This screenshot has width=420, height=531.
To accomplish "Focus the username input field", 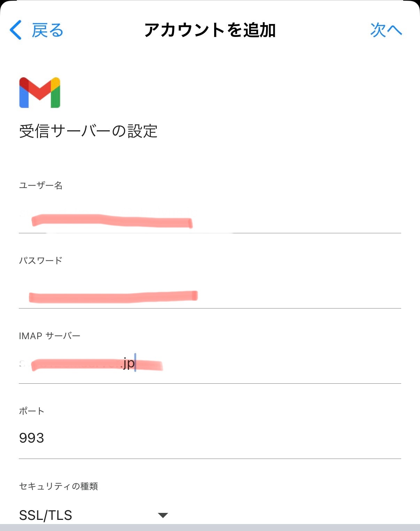I will point(210,221).
